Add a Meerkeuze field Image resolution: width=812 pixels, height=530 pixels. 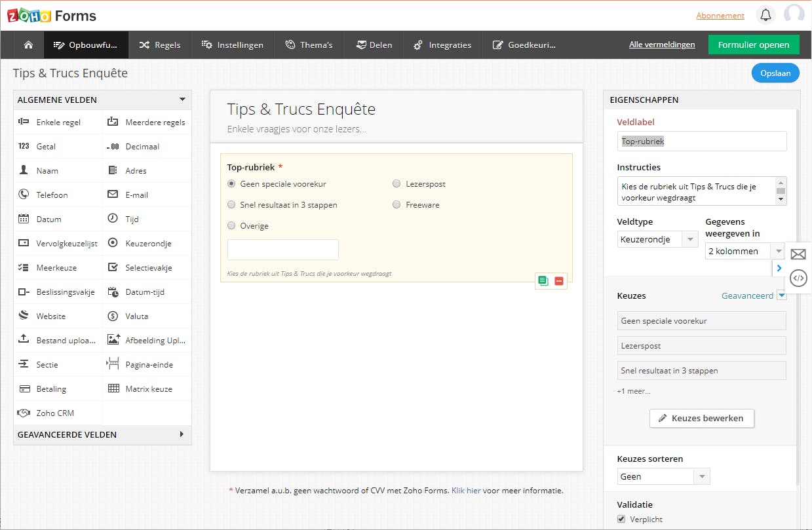pyautogui.click(x=58, y=267)
